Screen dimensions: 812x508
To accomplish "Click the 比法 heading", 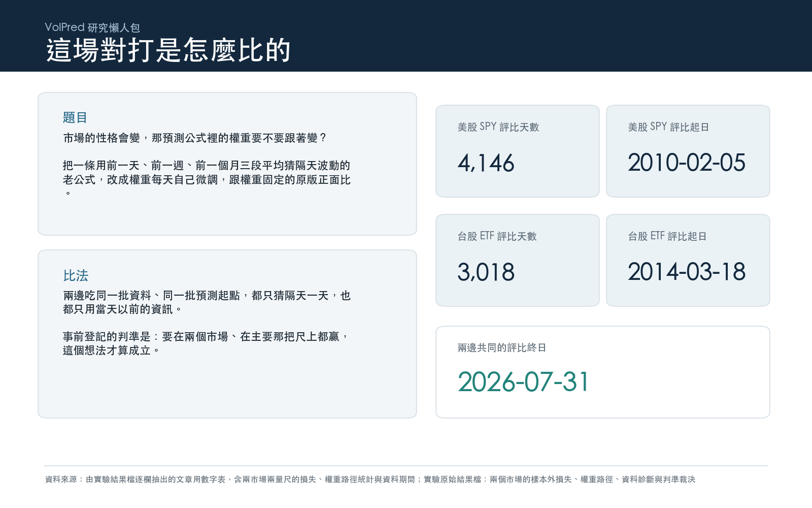I will pyautogui.click(x=76, y=275).
